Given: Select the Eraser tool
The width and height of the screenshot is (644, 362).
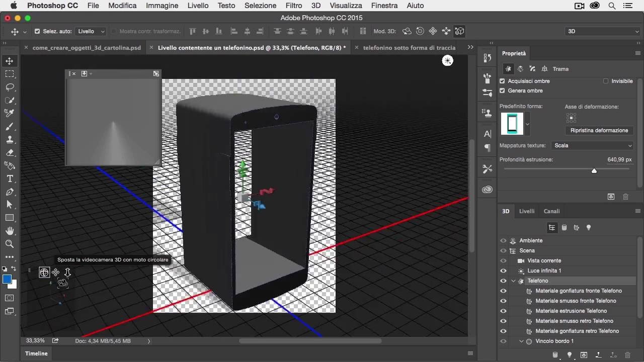Looking at the screenshot, I should [x=10, y=152].
